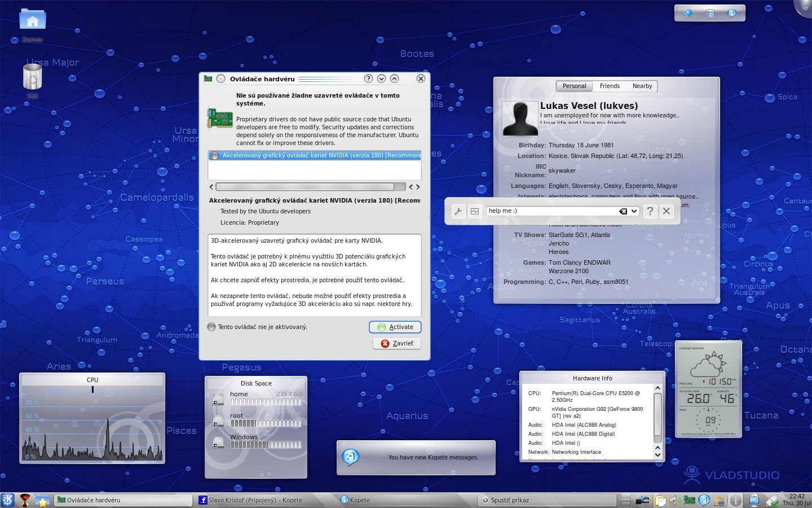
Task: Open the system activity monitor in KRunner
Action: (x=475, y=211)
